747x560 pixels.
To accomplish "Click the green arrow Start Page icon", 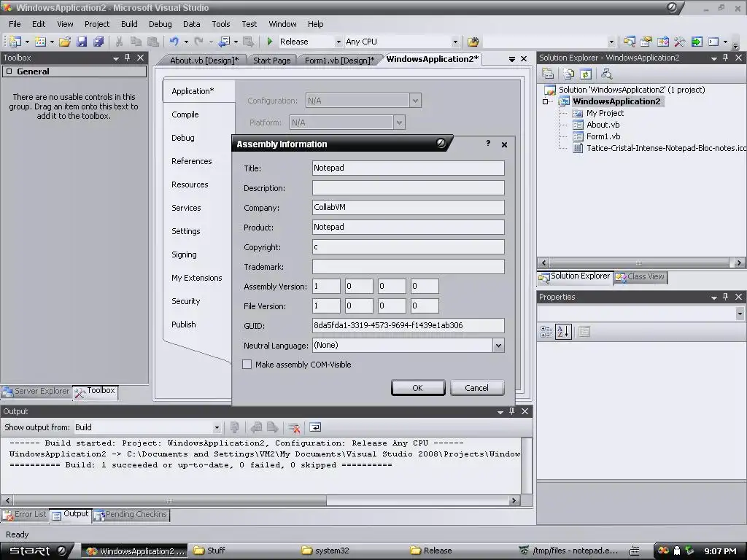I will click(x=697, y=42).
